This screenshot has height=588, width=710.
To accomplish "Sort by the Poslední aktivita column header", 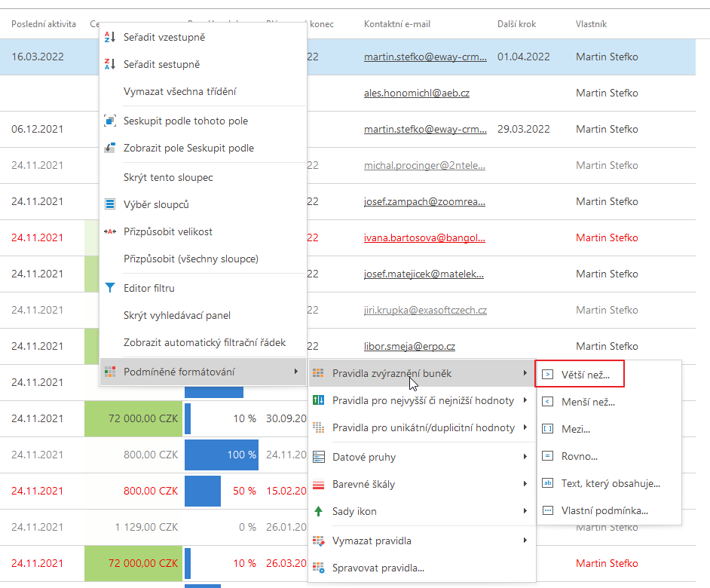I will tap(44, 24).
